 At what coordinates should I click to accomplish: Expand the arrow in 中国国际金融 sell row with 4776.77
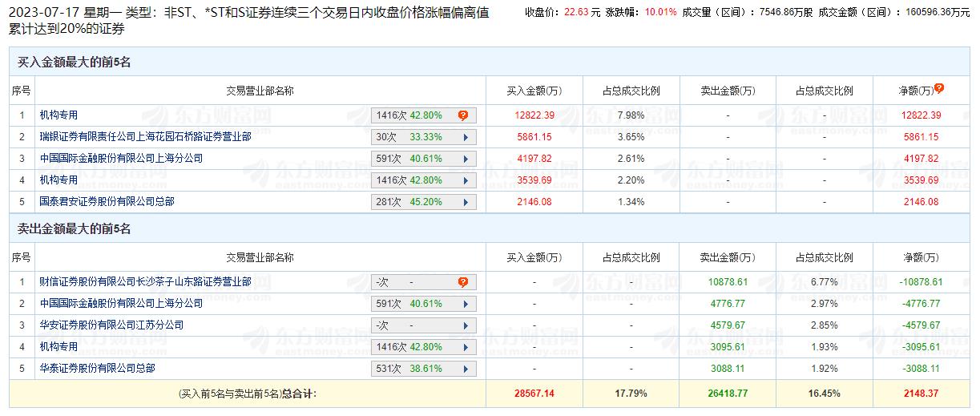coord(466,304)
